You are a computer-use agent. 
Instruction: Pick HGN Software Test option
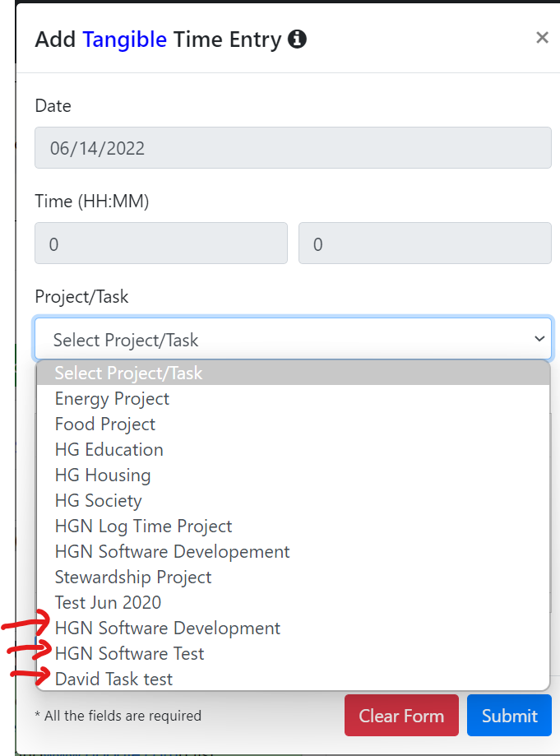[x=293, y=654]
